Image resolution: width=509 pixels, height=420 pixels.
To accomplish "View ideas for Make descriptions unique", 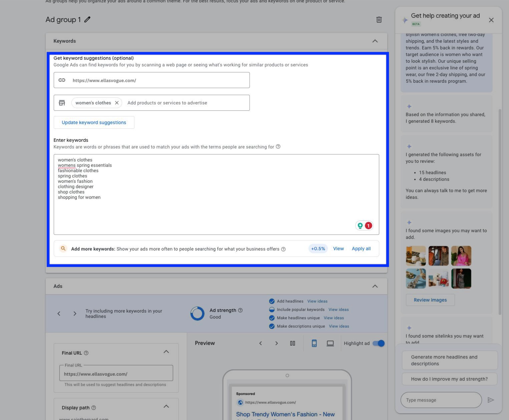I will [339, 326].
